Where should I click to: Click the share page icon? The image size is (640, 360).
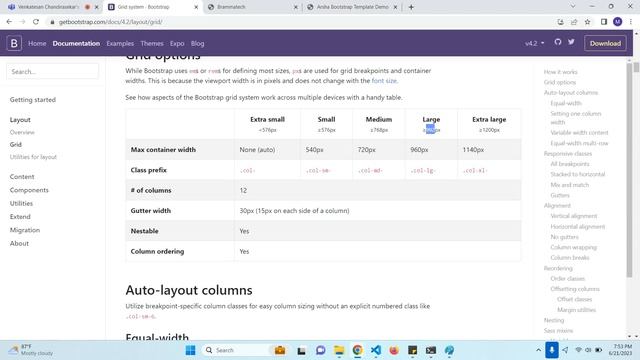click(574, 22)
